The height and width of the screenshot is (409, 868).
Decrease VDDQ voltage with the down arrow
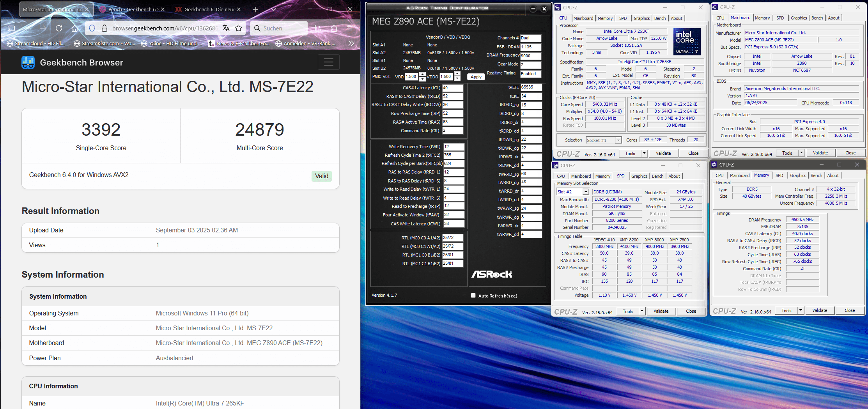point(457,79)
